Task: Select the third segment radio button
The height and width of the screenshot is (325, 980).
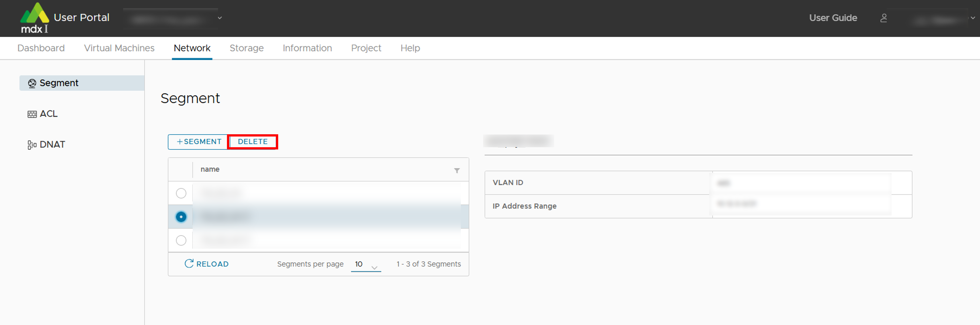Action: [x=181, y=240]
